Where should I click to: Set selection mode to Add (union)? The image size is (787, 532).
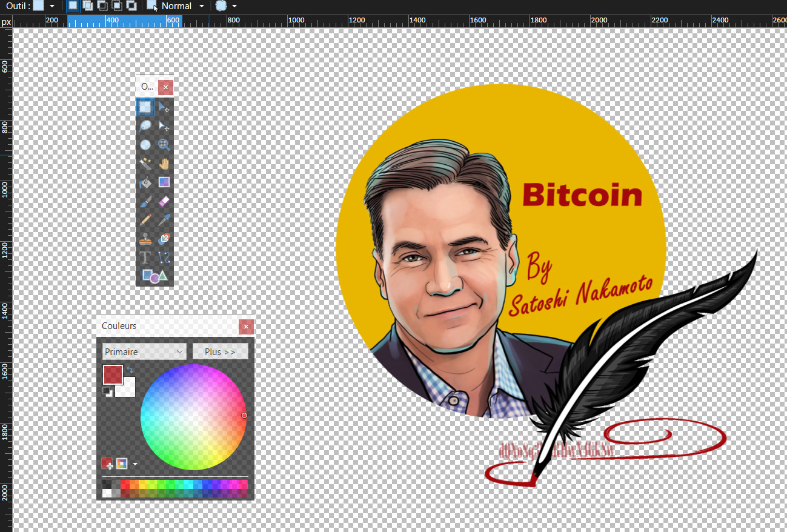[88, 6]
